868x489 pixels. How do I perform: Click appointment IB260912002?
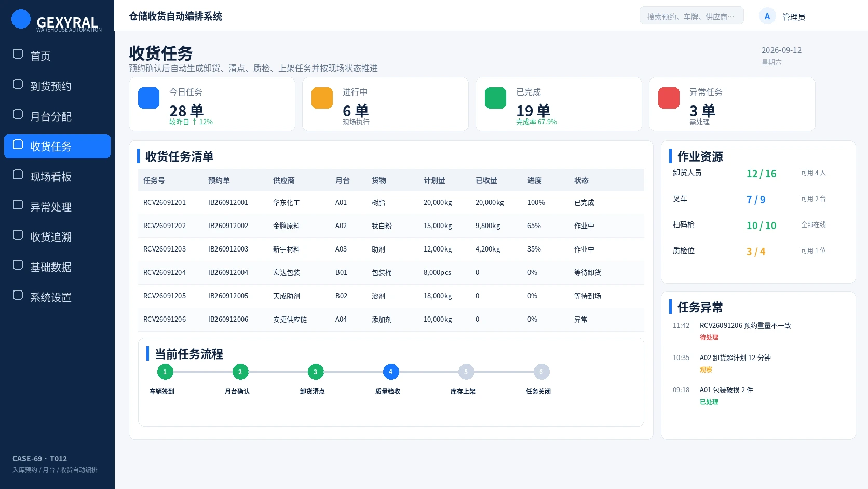pos(228,226)
